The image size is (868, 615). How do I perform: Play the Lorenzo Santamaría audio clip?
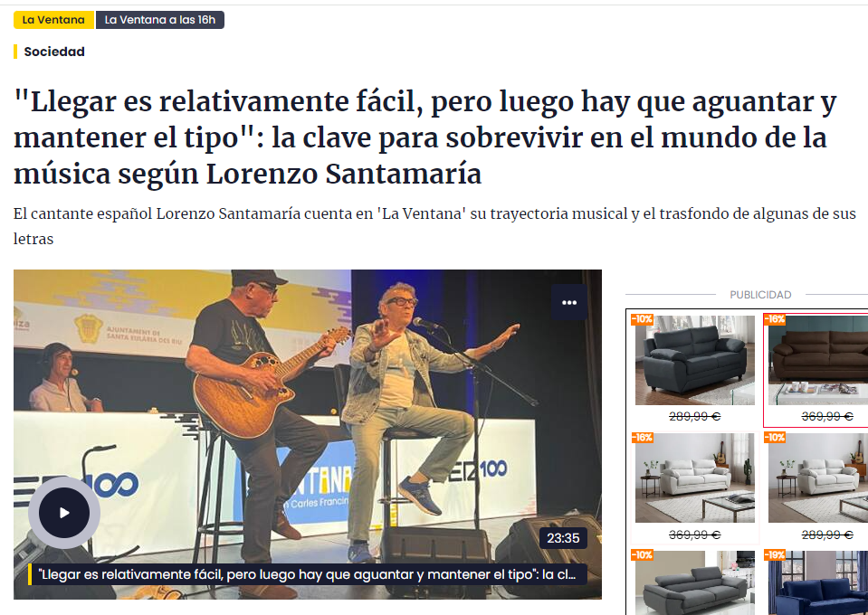click(x=64, y=513)
